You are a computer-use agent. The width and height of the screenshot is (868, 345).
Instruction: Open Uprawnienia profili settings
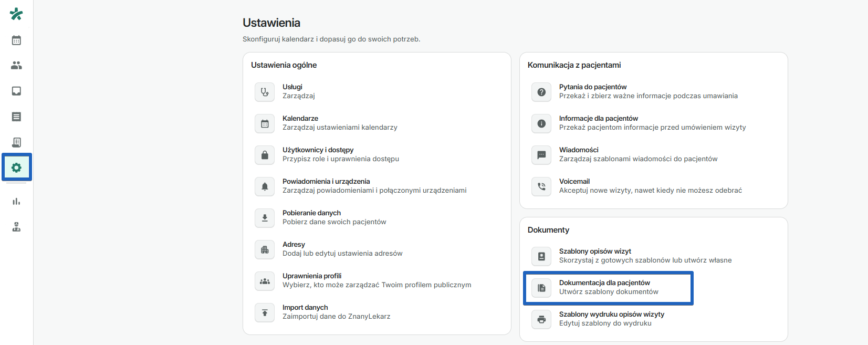point(312,276)
